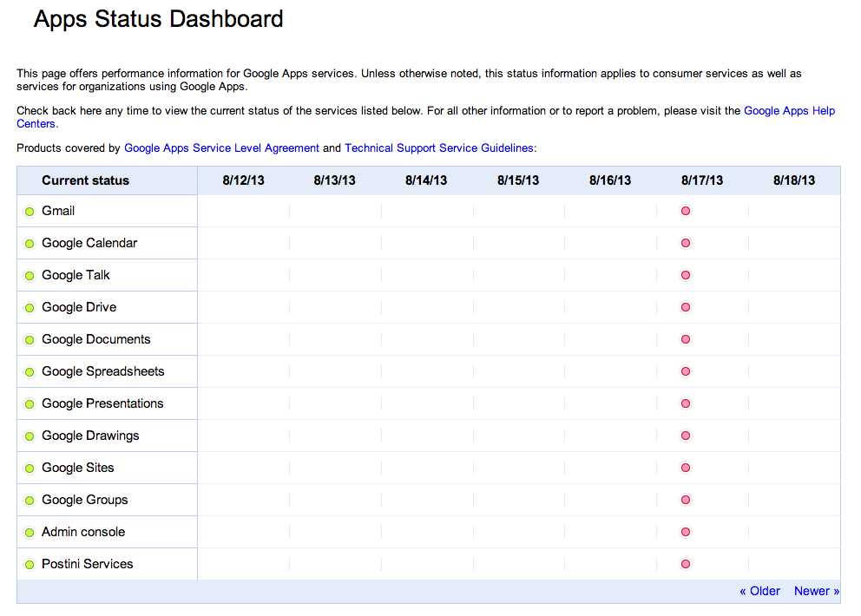Screen dimensions: 861x616
Task: Click Gmail's red outage icon on 8/17/13
Action: coord(686,211)
